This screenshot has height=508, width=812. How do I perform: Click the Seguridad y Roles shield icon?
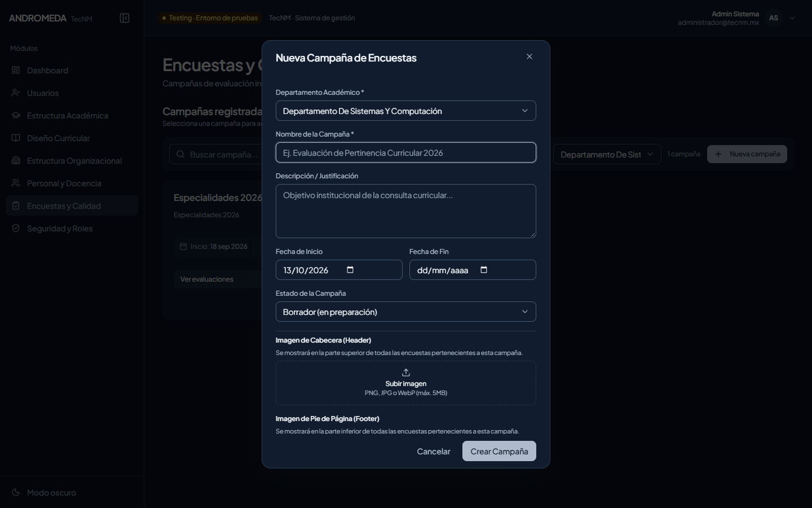tap(16, 229)
